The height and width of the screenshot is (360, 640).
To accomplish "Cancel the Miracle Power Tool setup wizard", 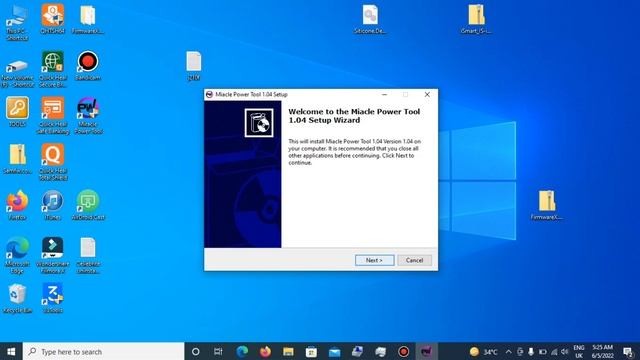I will click(414, 260).
